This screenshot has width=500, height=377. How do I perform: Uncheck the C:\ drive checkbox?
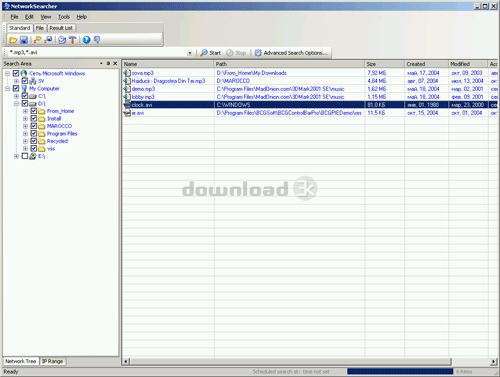[x=25, y=96]
